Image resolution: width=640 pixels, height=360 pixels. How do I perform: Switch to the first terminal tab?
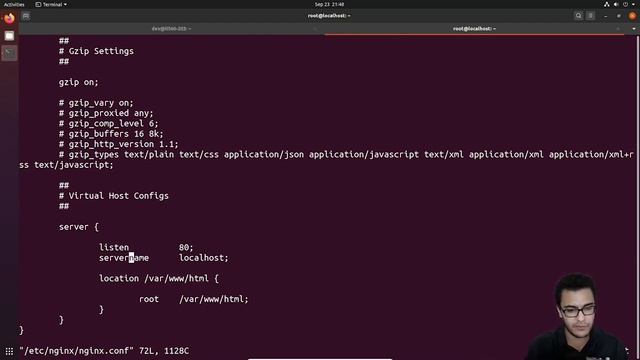171,29
